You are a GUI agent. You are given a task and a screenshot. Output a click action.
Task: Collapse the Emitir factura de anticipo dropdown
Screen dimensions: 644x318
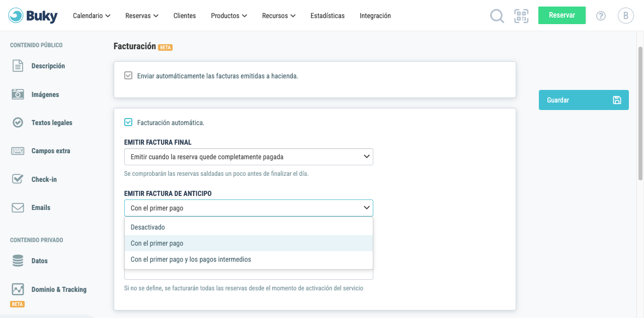[249, 208]
